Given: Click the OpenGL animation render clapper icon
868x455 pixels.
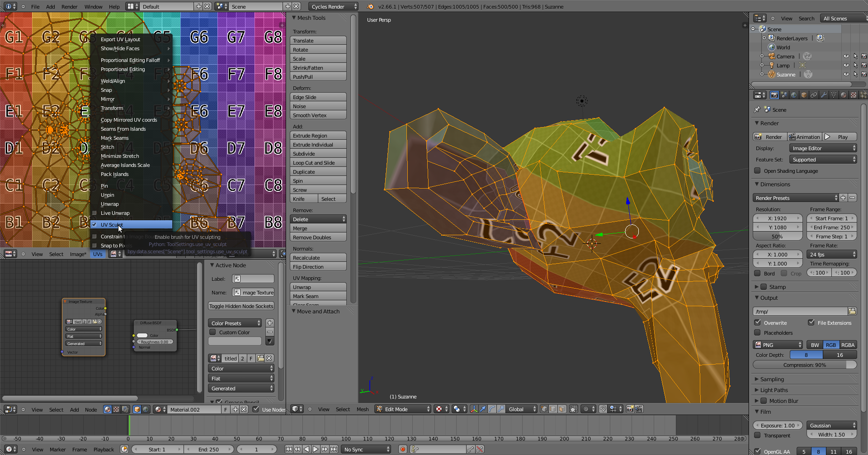Looking at the screenshot, I should pyautogui.click(x=639, y=409).
